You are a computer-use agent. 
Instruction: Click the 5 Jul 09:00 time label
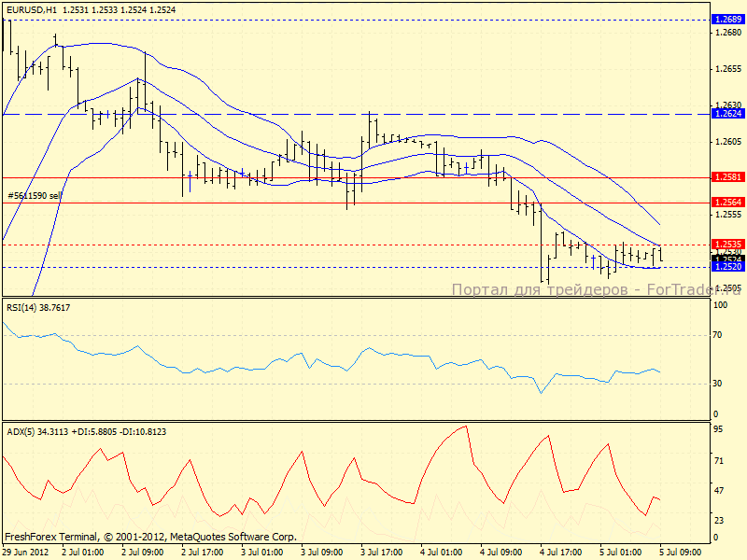point(681,553)
